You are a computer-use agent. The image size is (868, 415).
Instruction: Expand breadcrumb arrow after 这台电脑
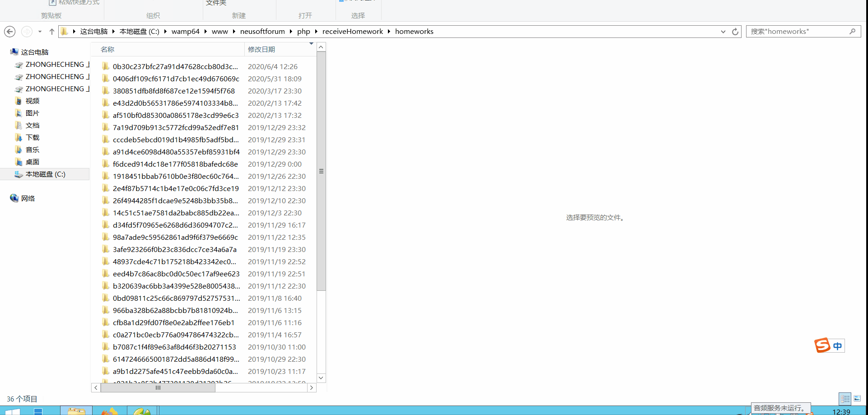113,32
